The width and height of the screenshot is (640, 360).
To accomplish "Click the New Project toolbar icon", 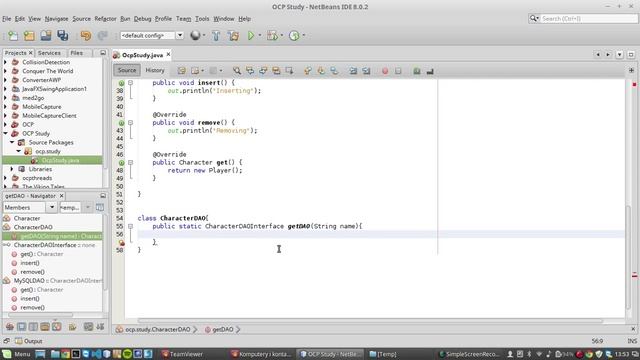I will tap(29, 36).
